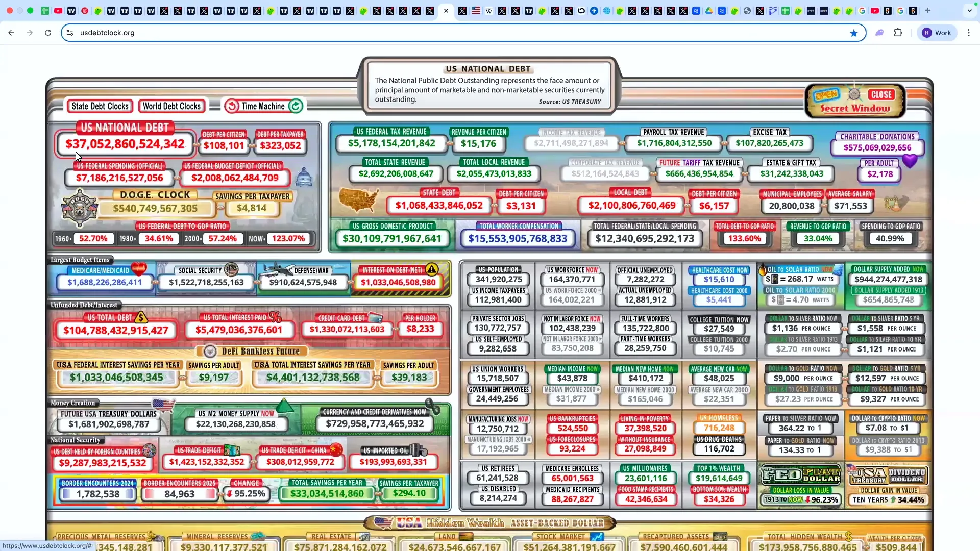Click the red CLOSE Secret Window button
The width and height of the screenshot is (980, 551).
881,94
